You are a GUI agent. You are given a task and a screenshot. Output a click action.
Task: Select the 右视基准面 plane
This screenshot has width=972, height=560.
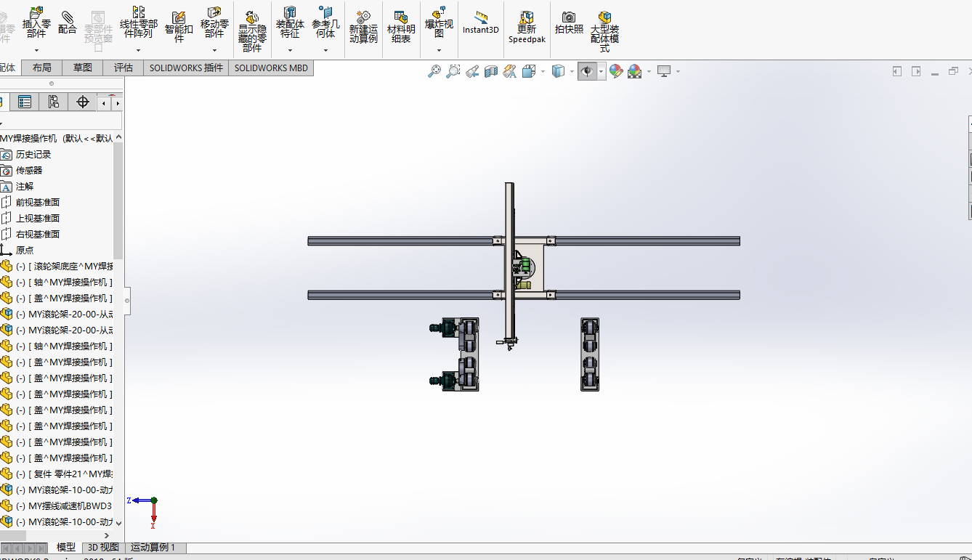pyautogui.click(x=38, y=234)
